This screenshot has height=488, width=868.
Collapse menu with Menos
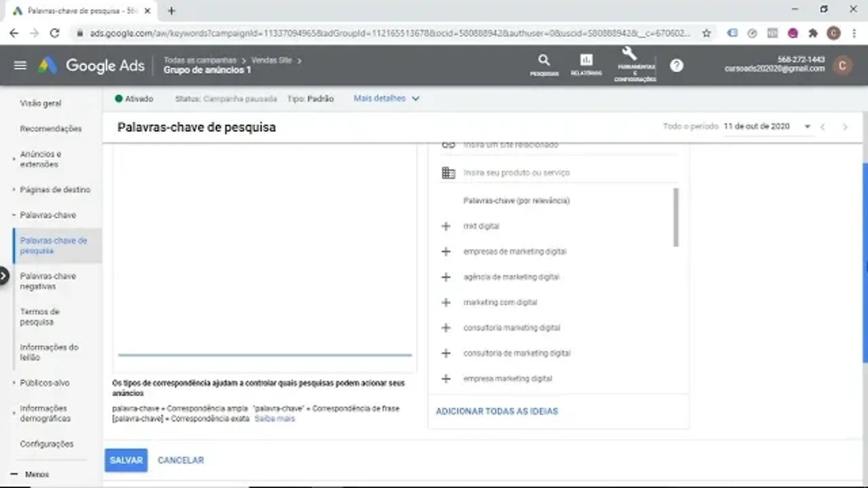coord(30,474)
